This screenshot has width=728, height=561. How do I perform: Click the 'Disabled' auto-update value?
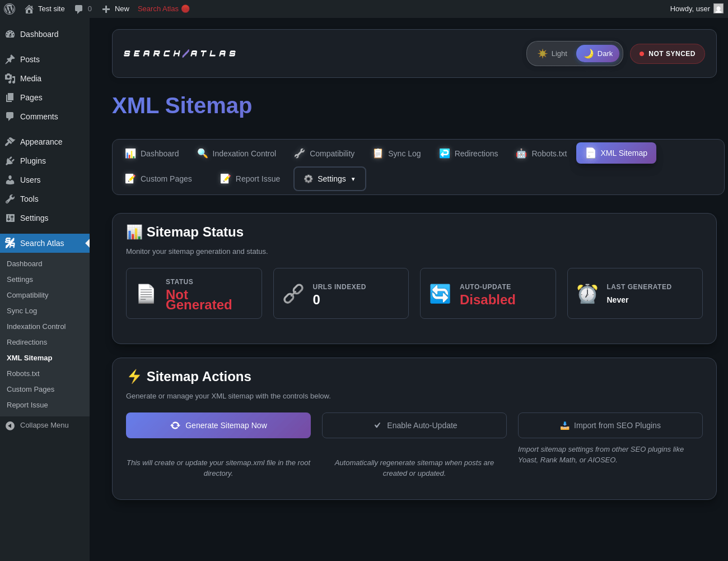(488, 300)
